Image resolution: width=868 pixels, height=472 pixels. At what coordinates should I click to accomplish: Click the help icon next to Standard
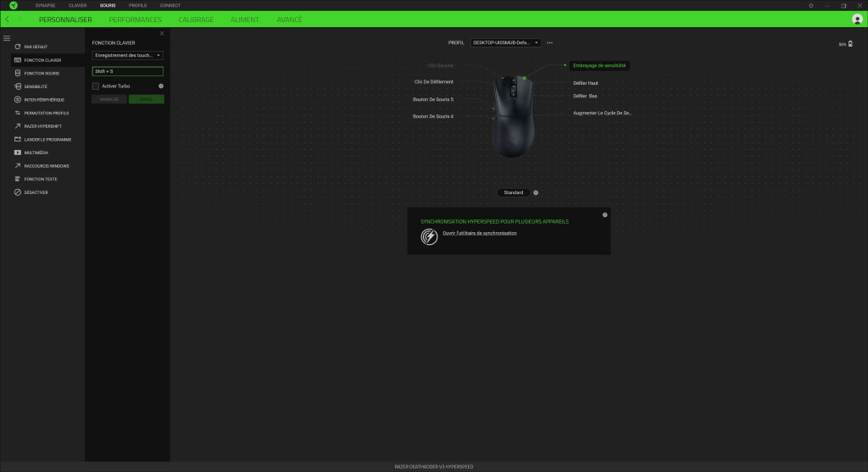tap(536, 192)
